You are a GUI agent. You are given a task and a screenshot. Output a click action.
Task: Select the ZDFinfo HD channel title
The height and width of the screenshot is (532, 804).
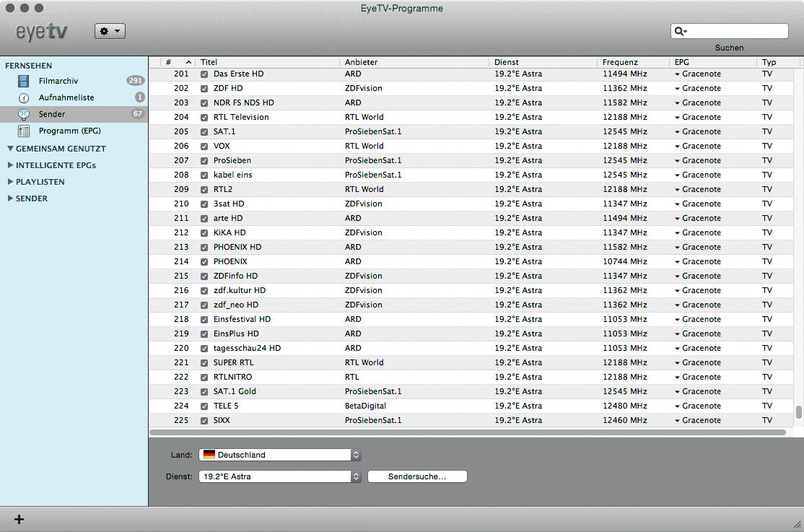pos(235,276)
